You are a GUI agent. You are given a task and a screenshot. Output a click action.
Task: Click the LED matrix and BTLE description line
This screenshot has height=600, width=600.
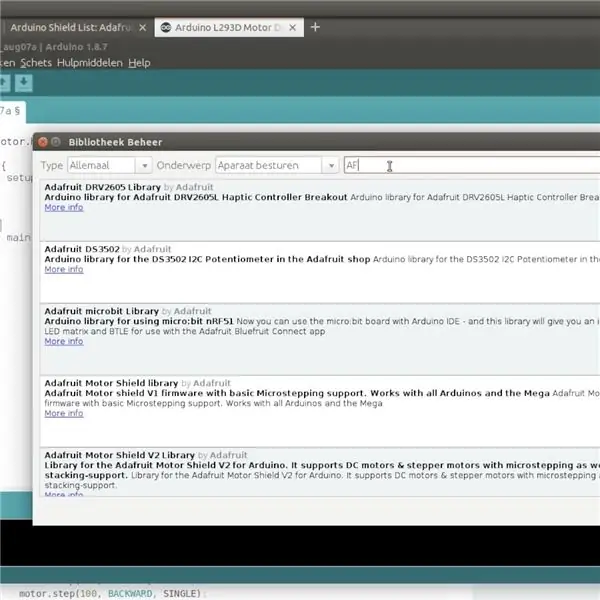coord(184,331)
